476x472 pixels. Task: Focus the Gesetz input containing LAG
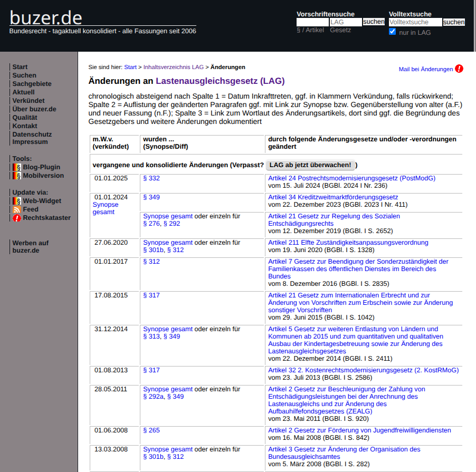(346, 22)
